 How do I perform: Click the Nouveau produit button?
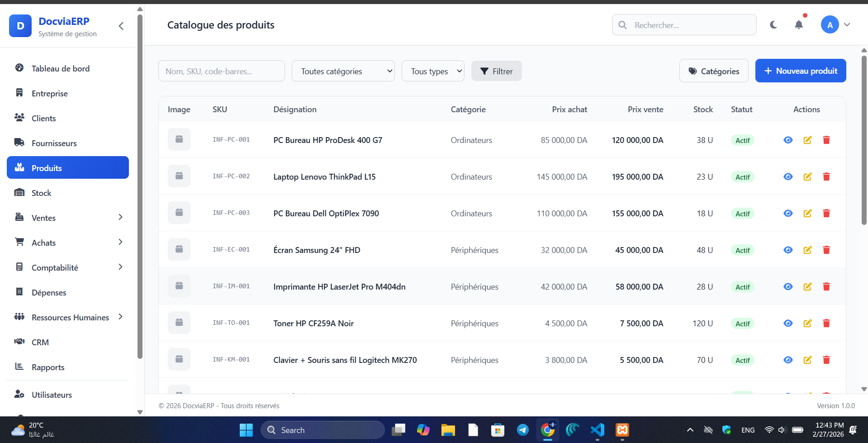[800, 71]
